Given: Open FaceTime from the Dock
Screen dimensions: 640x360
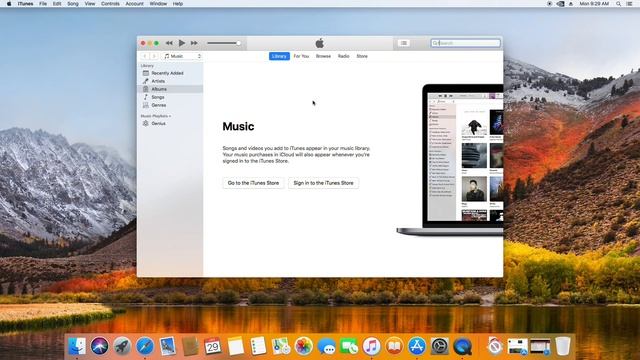Looking at the screenshot, I should tap(349, 347).
